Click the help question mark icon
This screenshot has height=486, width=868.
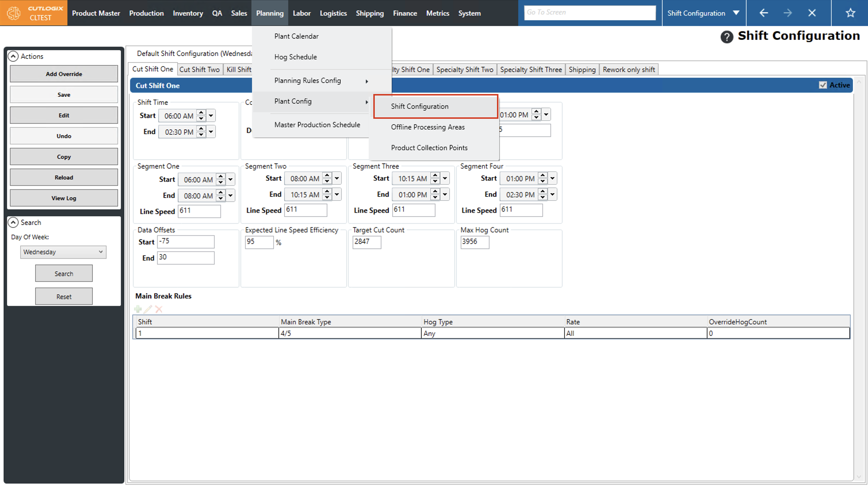point(726,37)
